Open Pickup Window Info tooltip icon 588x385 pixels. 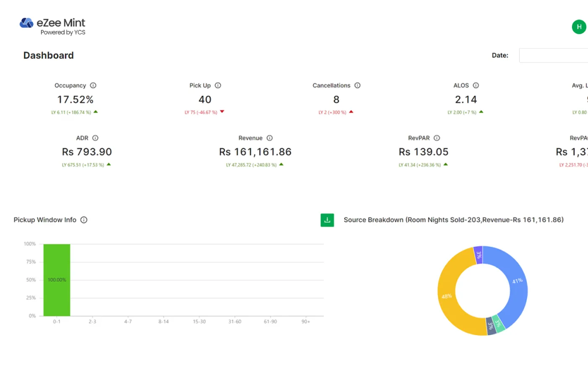coord(84,220)
